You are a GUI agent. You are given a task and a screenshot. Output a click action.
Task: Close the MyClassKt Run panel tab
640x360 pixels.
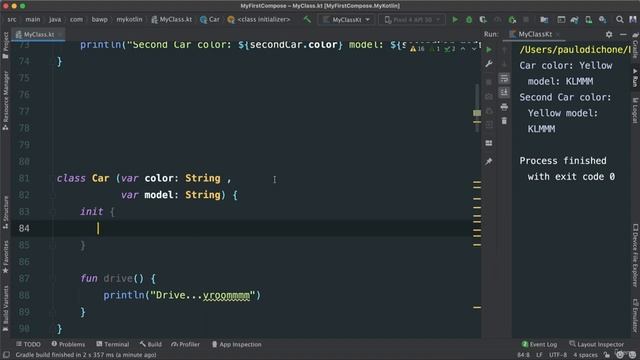point(558,34)
